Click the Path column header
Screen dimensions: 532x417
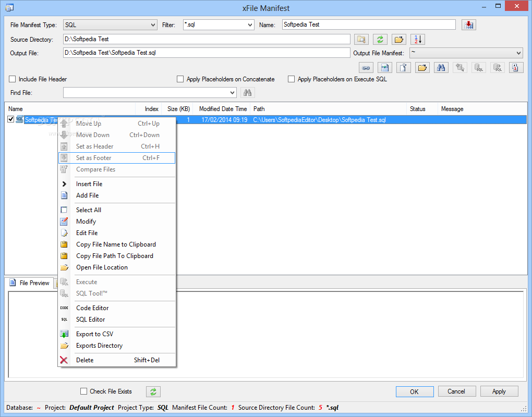[329, 109]
